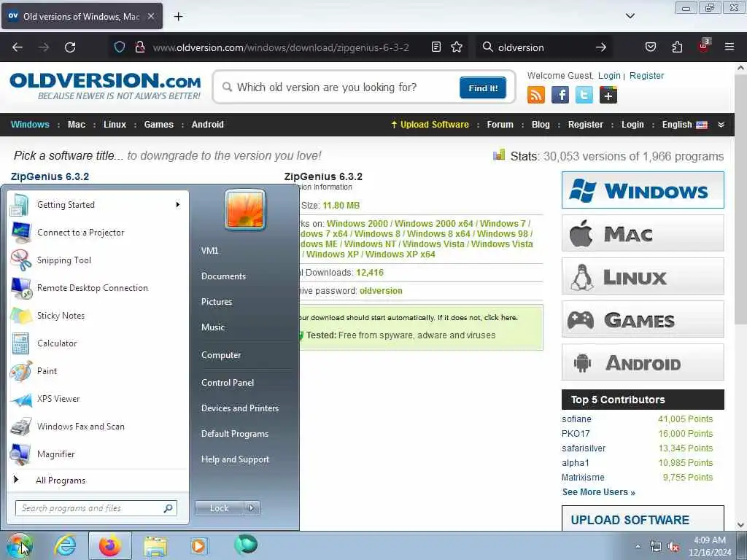Select Android in site navigation

[x=208, y=125]
